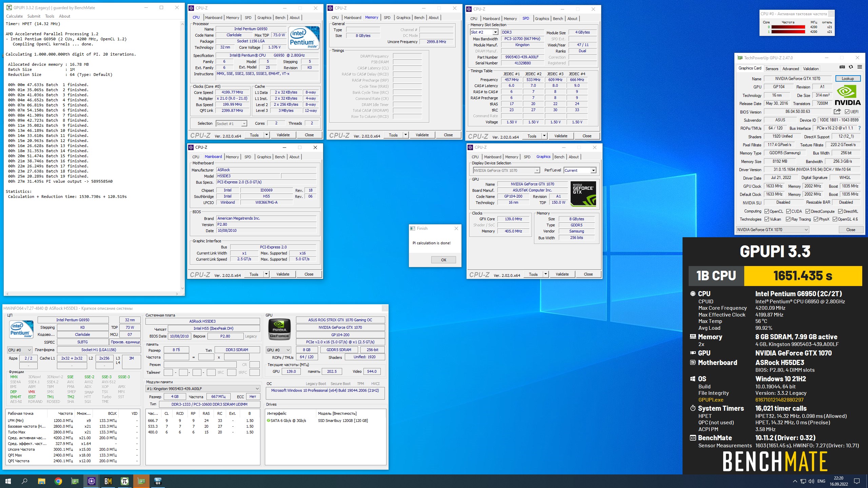This screenshot has height=488, width=868.
Task: Click the GPUPI horizontal scrollbar right arrow
Action: (x=177, y=294)
